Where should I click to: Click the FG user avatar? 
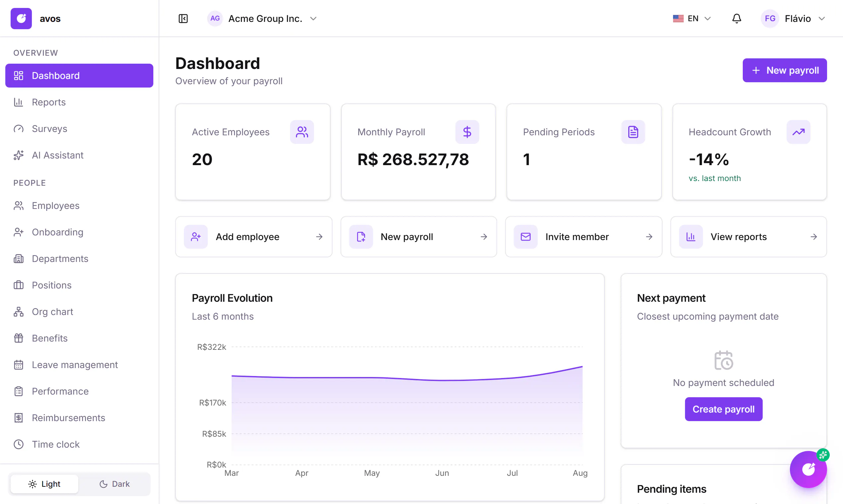770,18
